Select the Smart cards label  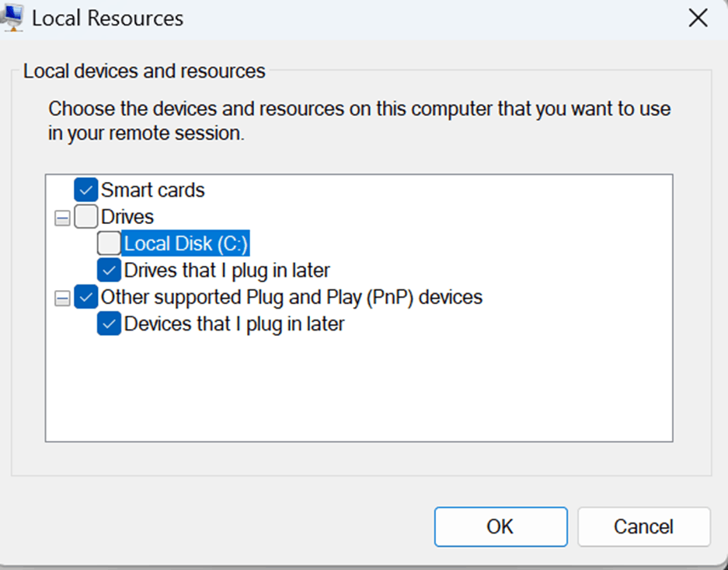click(x=153, y=190)
